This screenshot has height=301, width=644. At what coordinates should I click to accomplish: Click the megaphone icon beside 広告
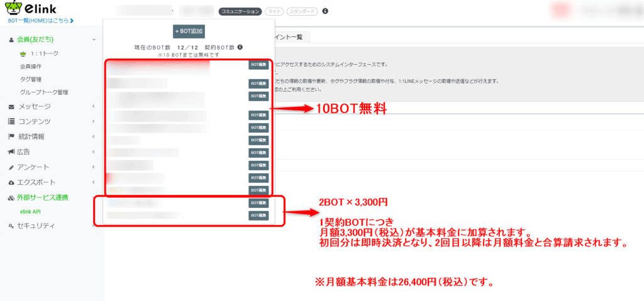tap(11, 151)
